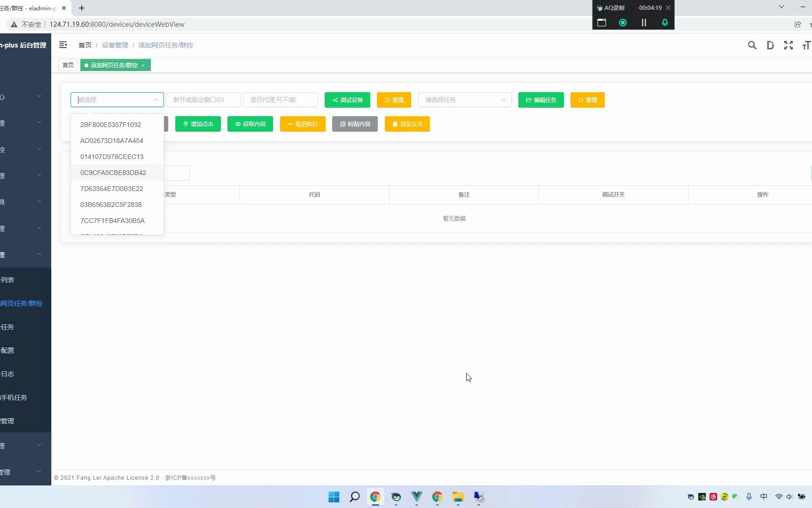Open the font size setting icon
The height and width of the screenshot is (508, 812).
806,45
